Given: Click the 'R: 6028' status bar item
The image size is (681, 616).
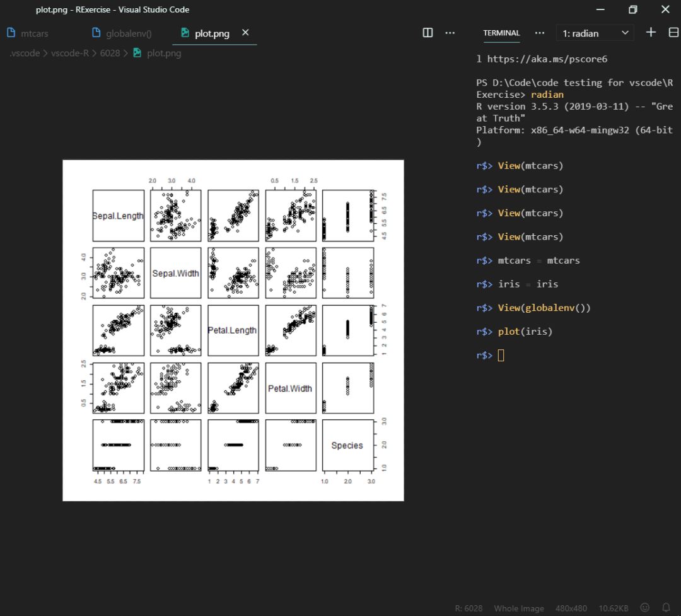Looking at the screenshot, I should (x=468, y=608).
